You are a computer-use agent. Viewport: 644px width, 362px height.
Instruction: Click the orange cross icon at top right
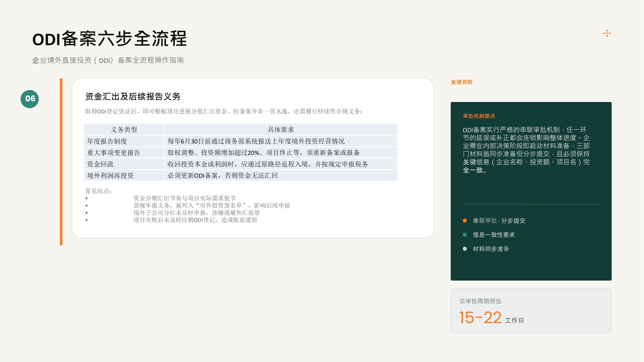click(607, 33)
